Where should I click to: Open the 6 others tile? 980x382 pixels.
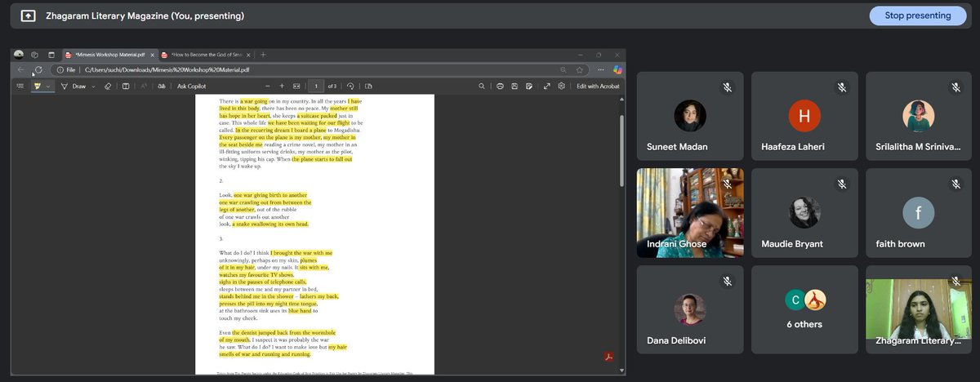tap(804, 309)
